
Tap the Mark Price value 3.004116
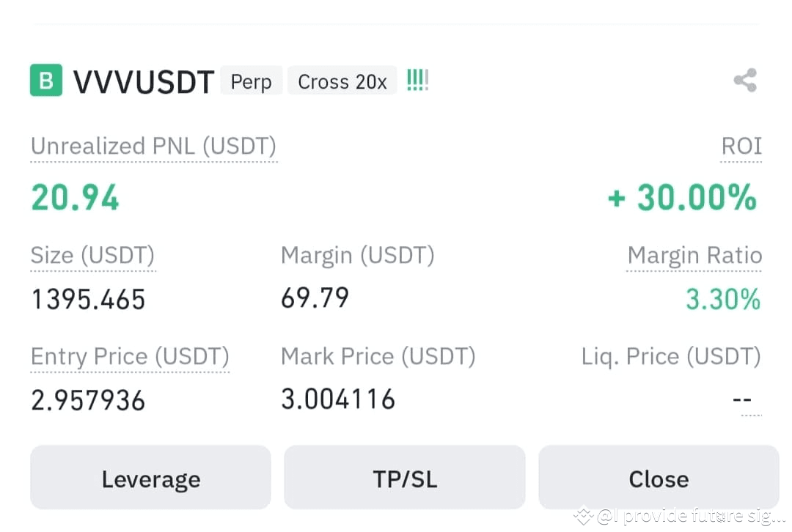tap(338, 399)
